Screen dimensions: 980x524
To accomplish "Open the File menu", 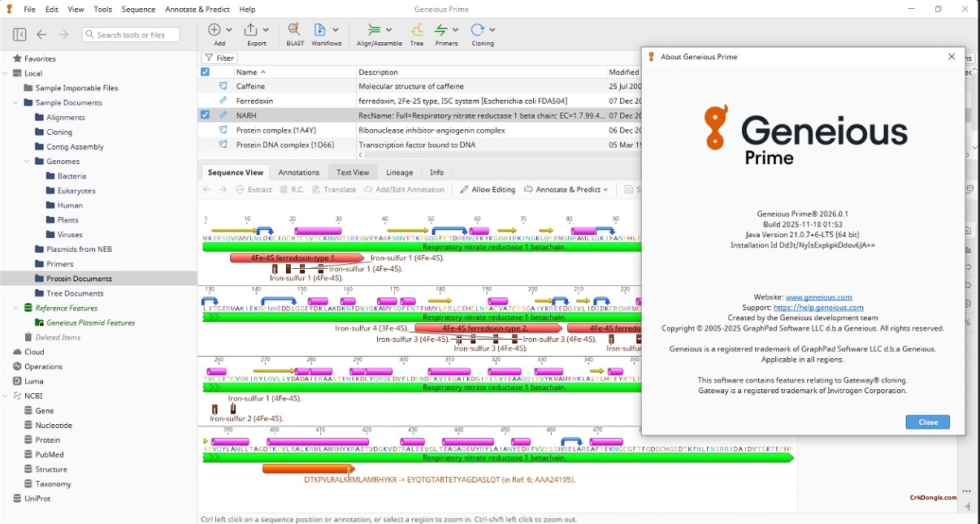I will 29,10.
